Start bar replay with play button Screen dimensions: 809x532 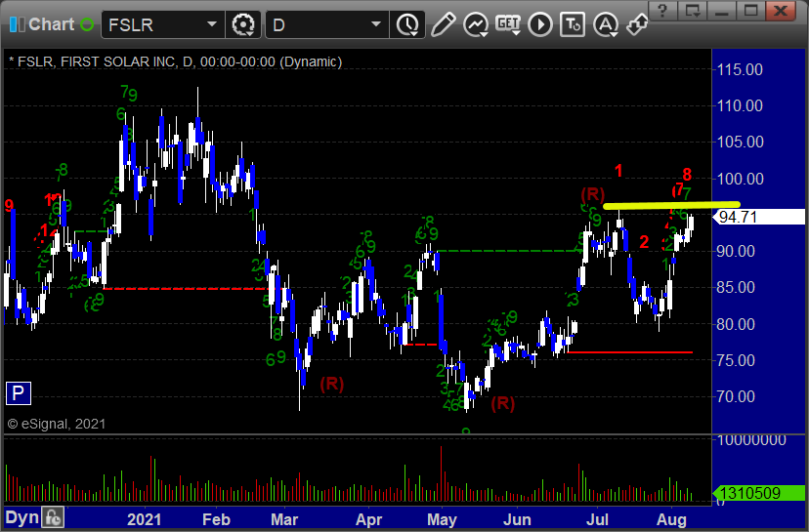pyautogui.click(x=540, y=24)
